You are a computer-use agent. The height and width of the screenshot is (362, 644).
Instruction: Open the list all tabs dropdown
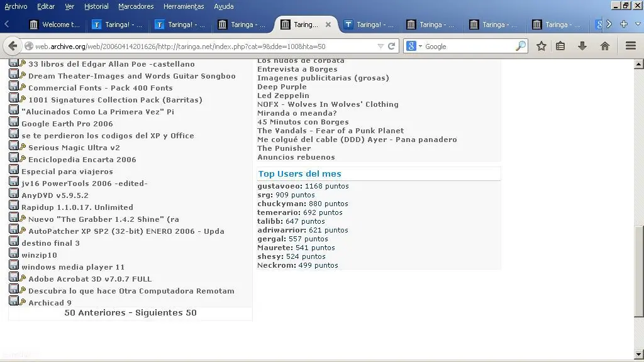[x=638, y=25]
